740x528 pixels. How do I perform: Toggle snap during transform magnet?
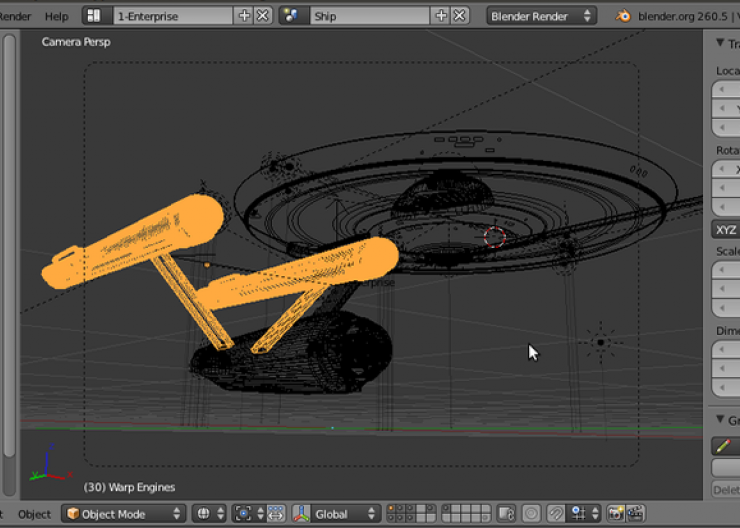556,514
